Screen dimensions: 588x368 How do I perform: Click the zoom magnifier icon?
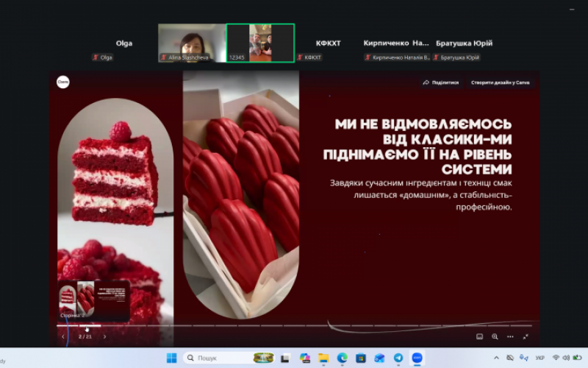pos(495,336)
